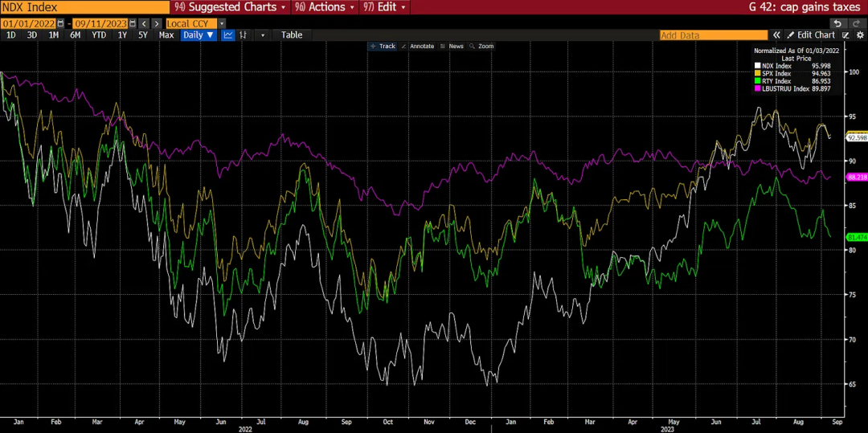Click the chart notes icon beside Edit Chart
The height and width of the screenshot is (433, 868).
tap(845, 35)
